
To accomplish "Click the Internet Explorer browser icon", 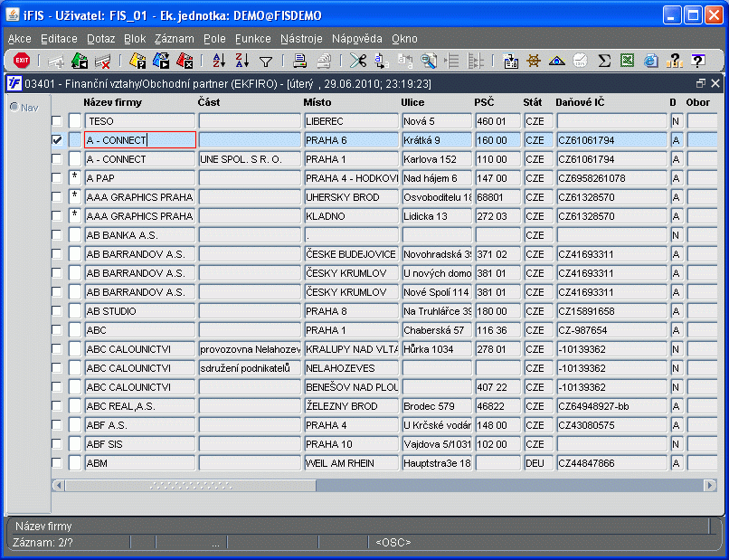I will pyautogui.click(x=651, y=61).
